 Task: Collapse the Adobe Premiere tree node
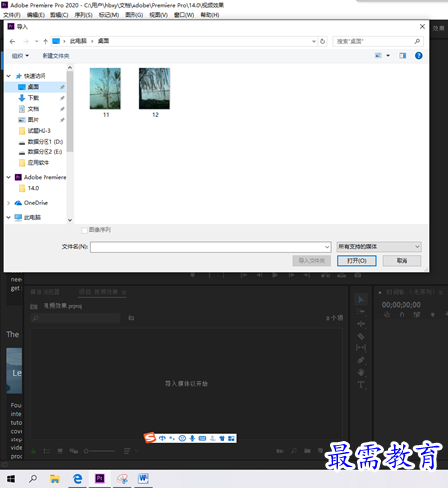[x=9, y=177]
